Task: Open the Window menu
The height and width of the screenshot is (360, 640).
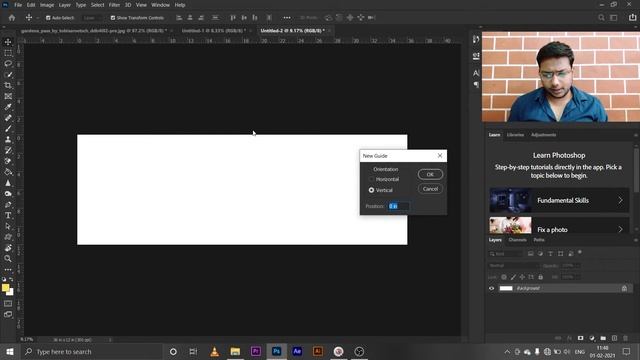Action: click(160, 5)
